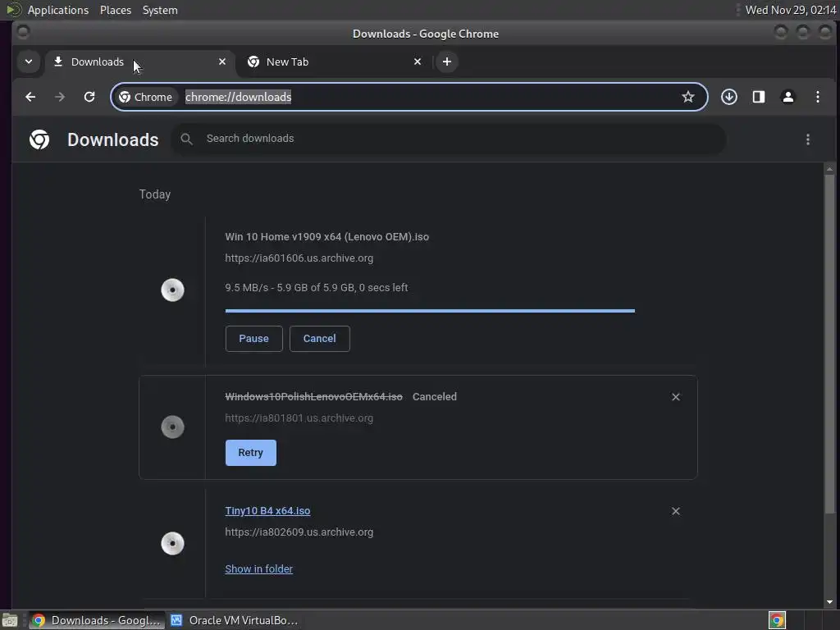
Task: Click the Canceled status label
Action: click(x=435, y=397)
